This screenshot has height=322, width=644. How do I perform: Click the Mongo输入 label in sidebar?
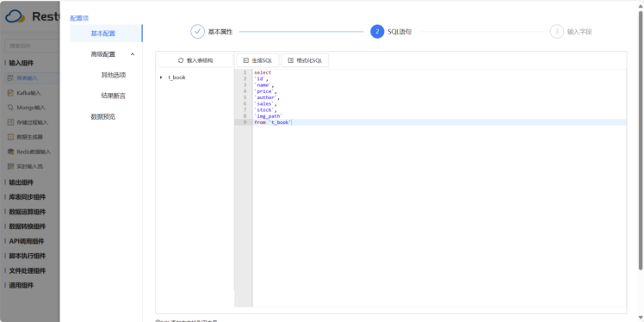click(x=31, y=108)
